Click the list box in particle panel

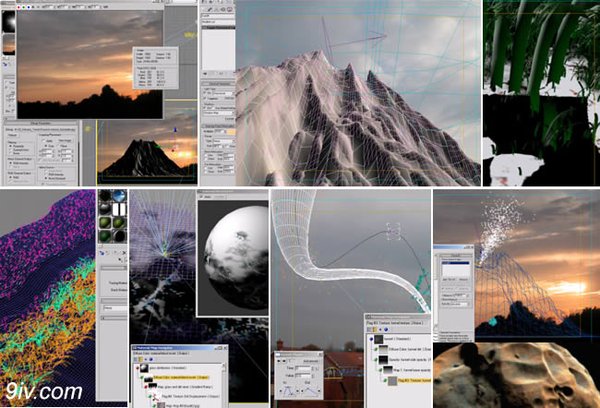(455, 269)
